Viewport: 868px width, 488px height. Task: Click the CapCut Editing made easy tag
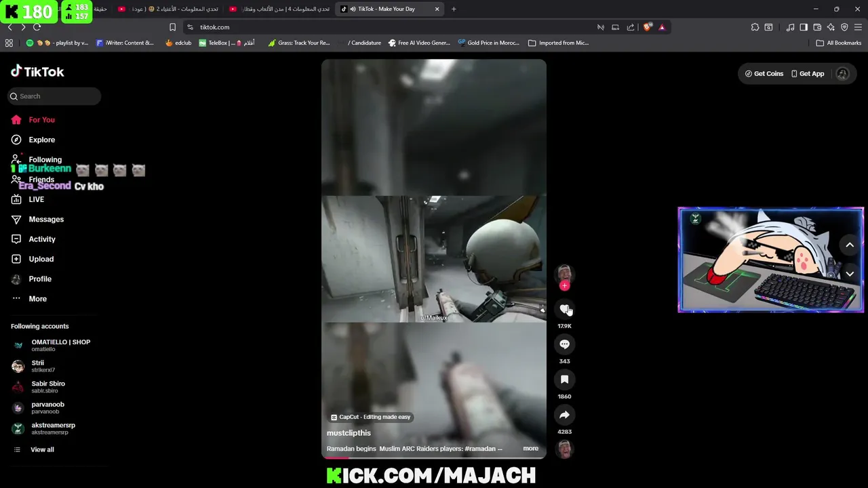coord(370,417)
